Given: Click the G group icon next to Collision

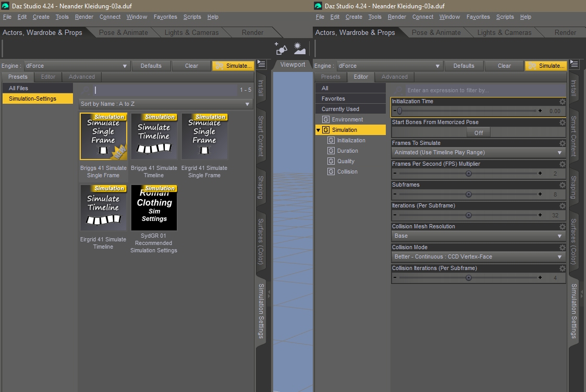Looking at the screenshot, I should click(x=331, y=171).
